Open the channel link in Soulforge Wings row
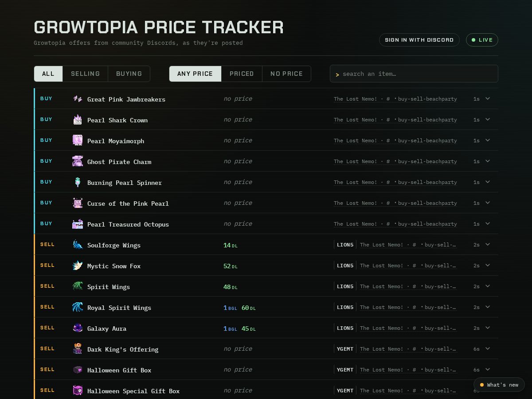The height and width of the screenshot is (399, 532). (x=408, y=245)
